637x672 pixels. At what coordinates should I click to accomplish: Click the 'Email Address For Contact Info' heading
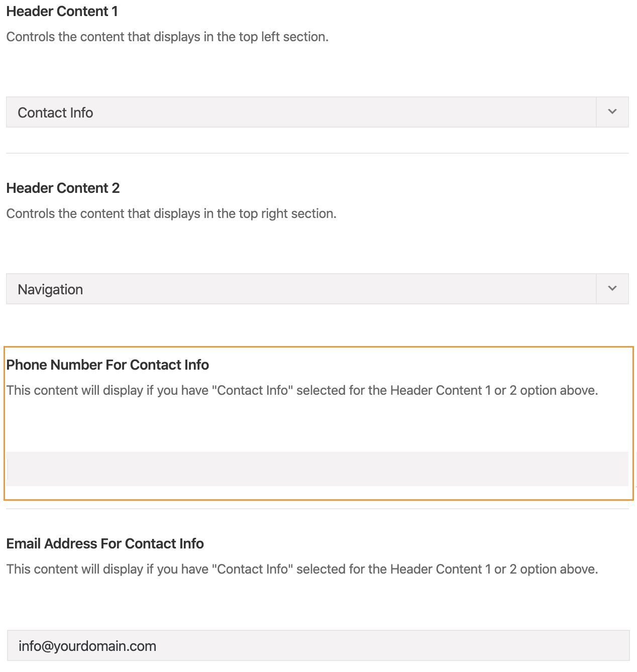[105, 543]
